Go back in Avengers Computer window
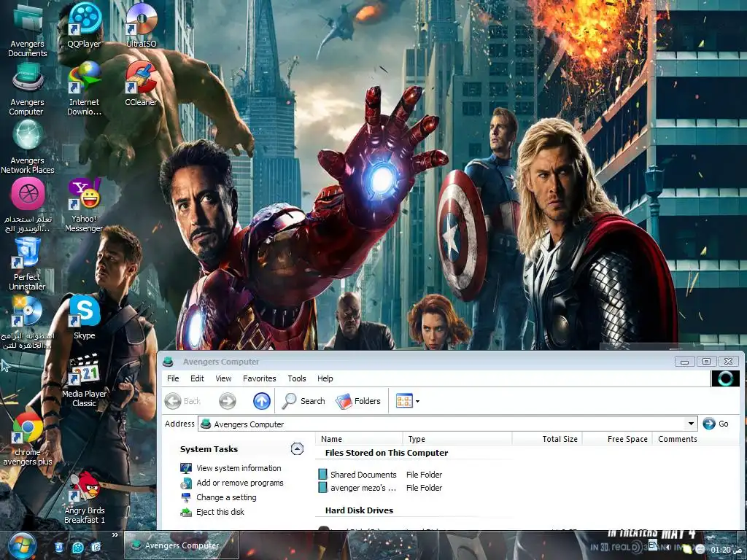The width and height of the screenshot is (747, 560). click(183, 401)
